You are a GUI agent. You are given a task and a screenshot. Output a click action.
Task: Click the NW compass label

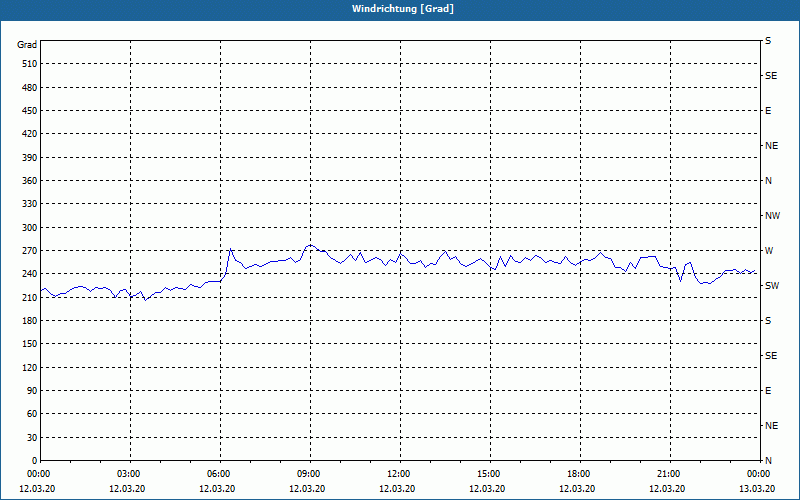772,216
